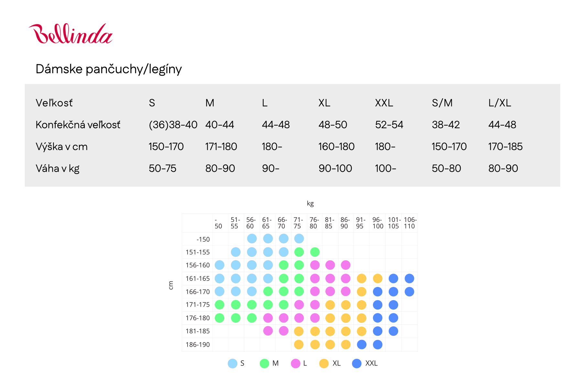The image size is (588, 383).
Task: Click the '106-110' kg column header in chart
Action: pos(410,223)
